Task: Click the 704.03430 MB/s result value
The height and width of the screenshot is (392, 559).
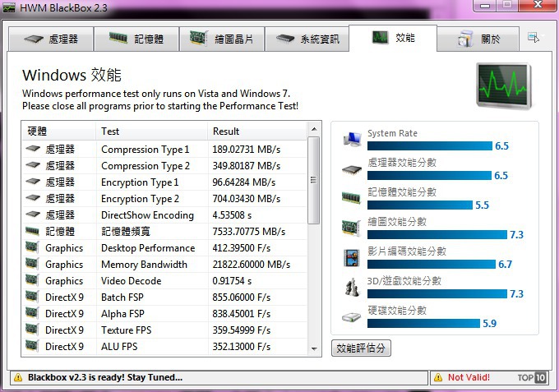Action: [247, 199]
